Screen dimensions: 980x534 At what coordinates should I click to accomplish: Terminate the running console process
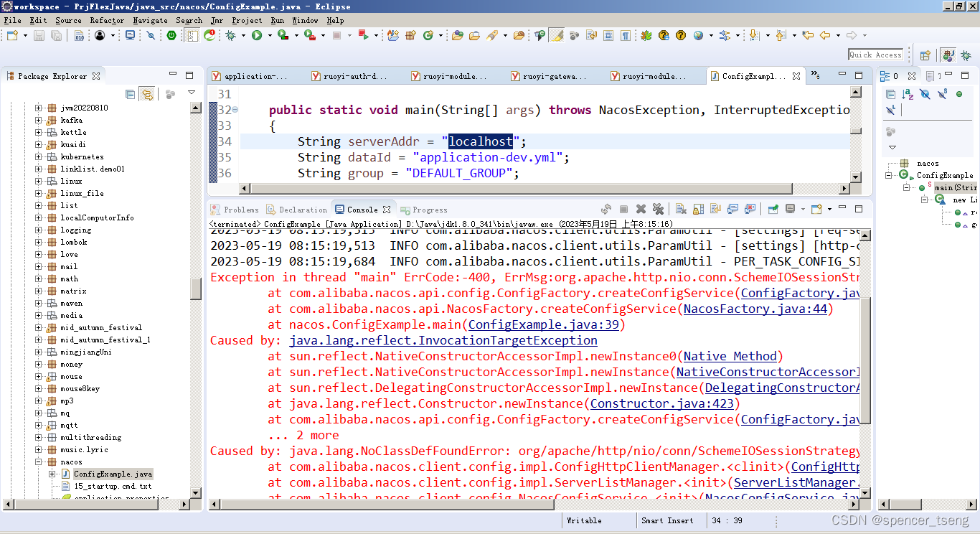coord(624,209)
